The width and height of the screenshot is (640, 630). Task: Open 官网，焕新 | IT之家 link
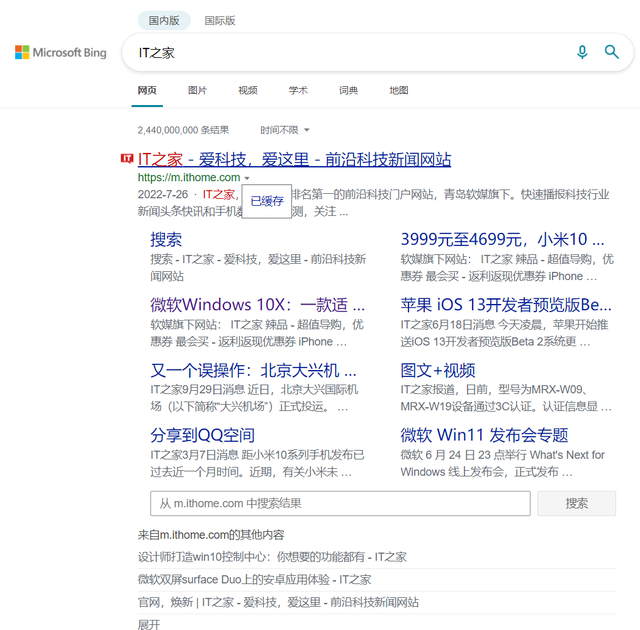coord(278,602)
